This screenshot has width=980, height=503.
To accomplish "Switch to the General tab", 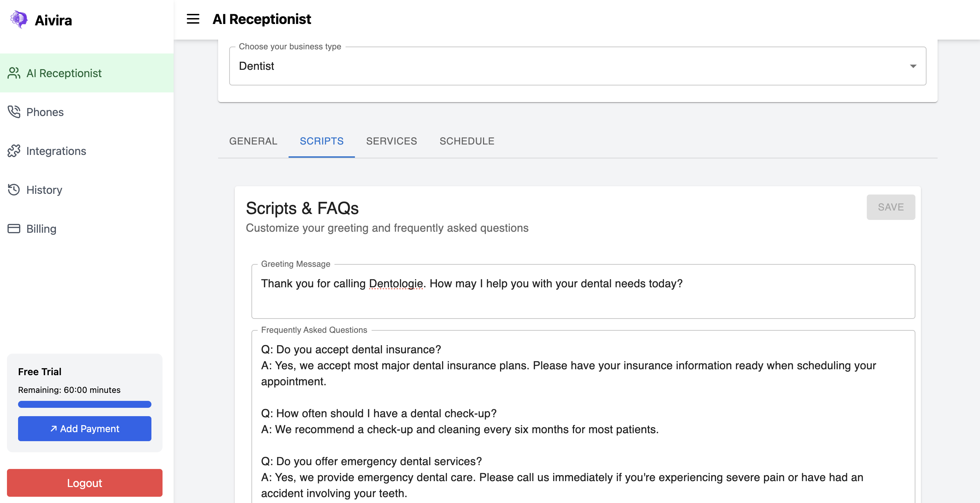I will pyautogui.click(x=253, y=141).
